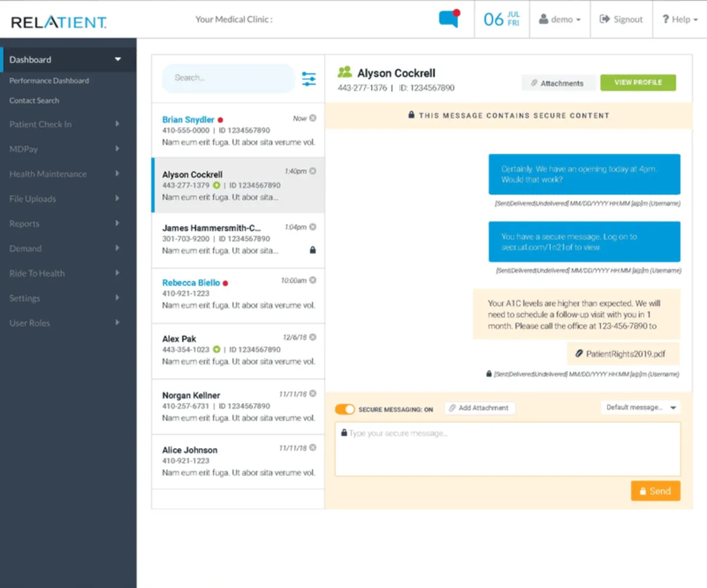Screen dimensions: 707x588
Task: Dismiss James Hammersmith conversation with x icon
Action: click(x=313, y=227)
